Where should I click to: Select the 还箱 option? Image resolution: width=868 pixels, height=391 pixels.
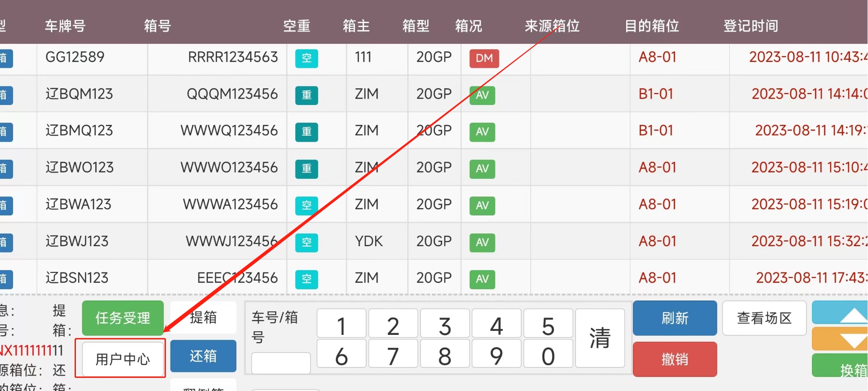click(203, 356)
